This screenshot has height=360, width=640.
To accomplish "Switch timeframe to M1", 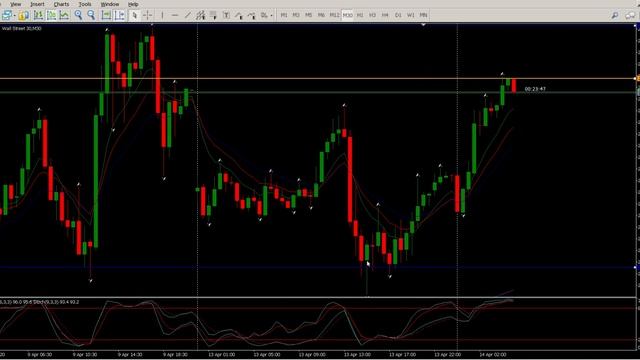I will 284,16.
